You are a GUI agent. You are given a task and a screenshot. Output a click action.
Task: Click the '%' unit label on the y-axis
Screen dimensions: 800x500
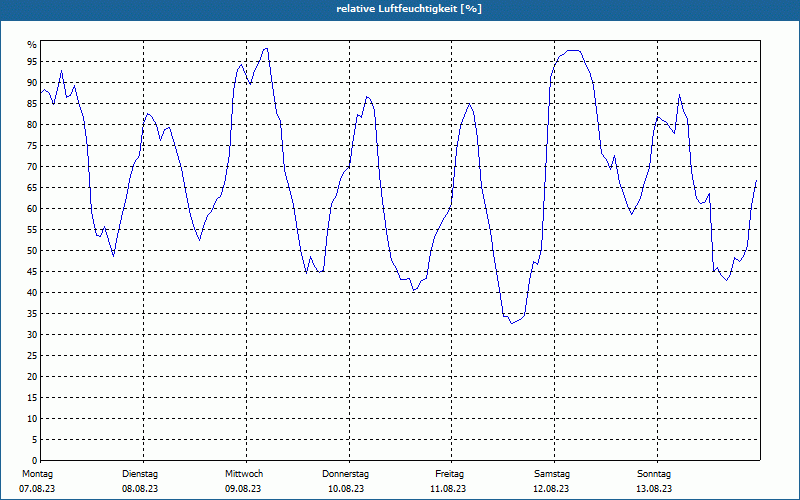coord(32,45)
